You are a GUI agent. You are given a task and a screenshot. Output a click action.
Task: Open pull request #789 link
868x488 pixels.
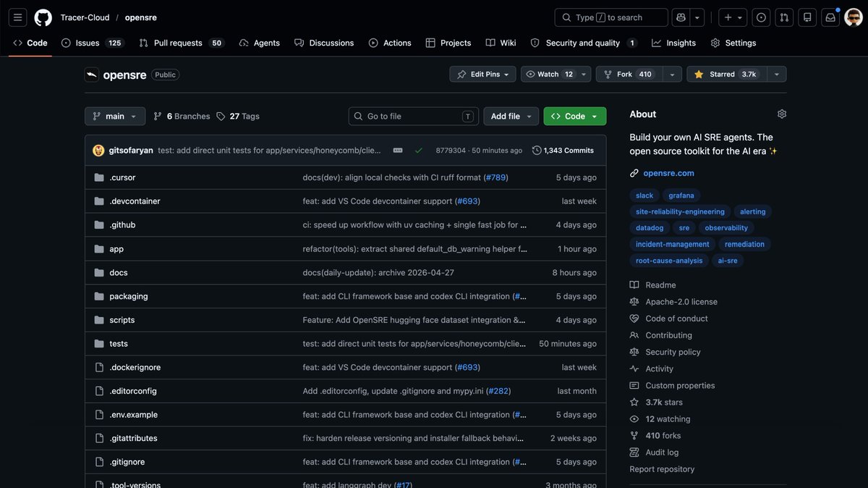coord(495,177)
